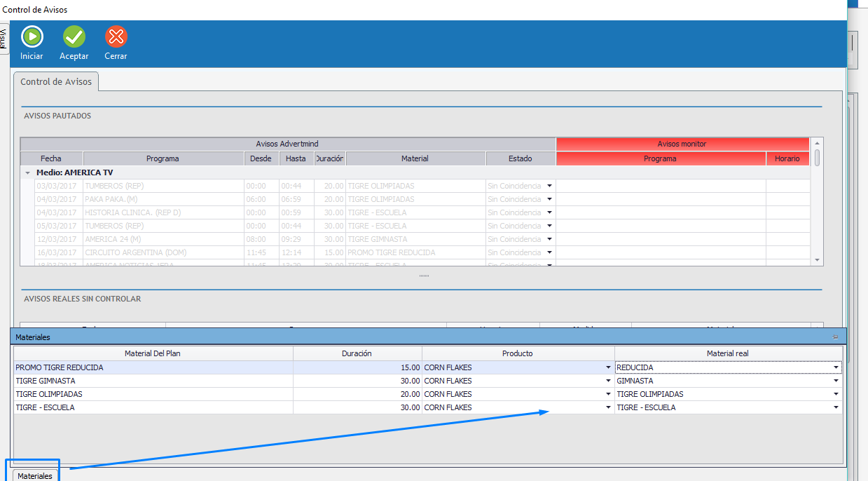The image size is (868, 481).
Task: Open Estado dropdown for AMERICA 24 row
Action: pyautogui.click(x=550, y=239)
